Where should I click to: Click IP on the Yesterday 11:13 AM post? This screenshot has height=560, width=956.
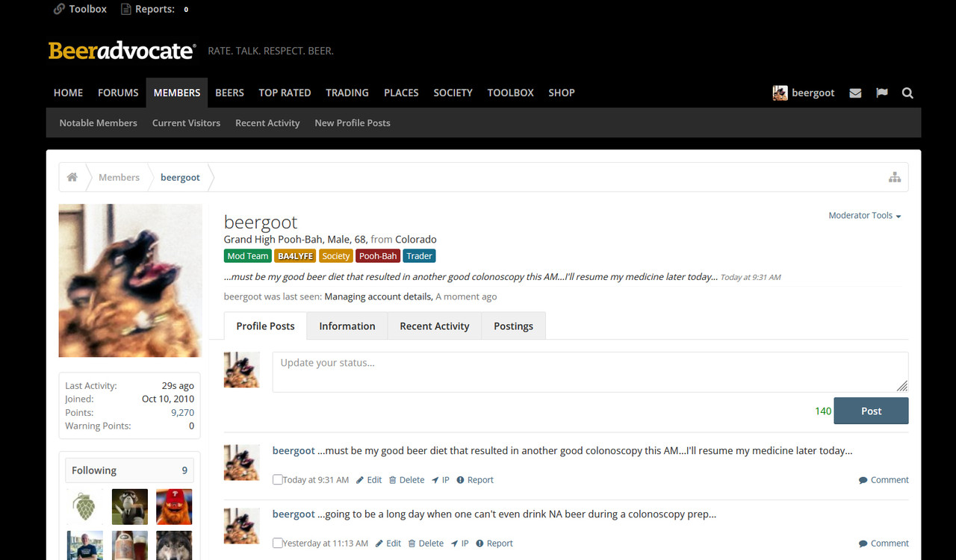pyautogui.click(x=460, y=544)
